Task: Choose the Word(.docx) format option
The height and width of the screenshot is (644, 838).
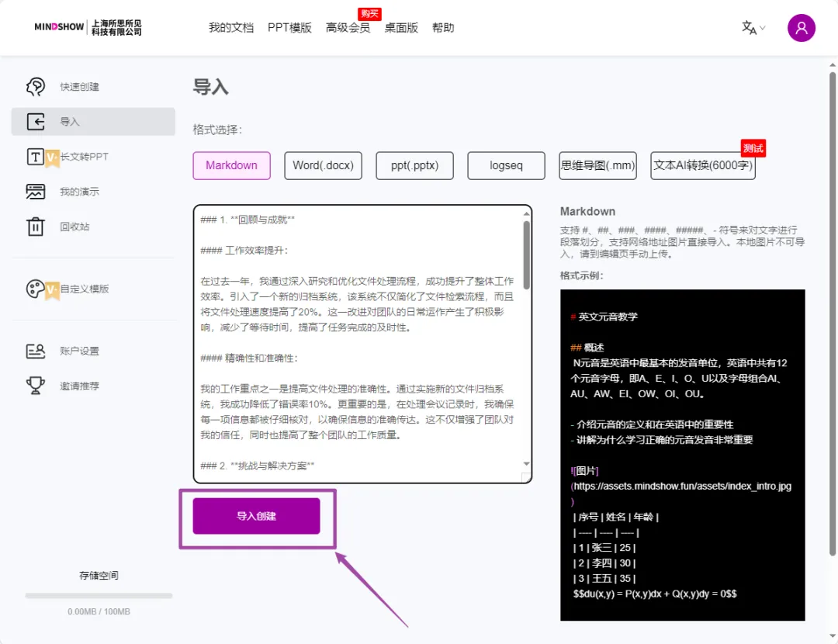Action: click(x=323, y=166)
